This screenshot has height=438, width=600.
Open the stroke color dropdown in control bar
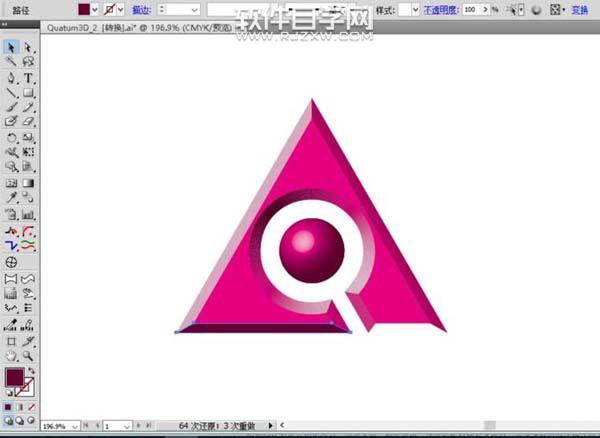tap(121, 10)
